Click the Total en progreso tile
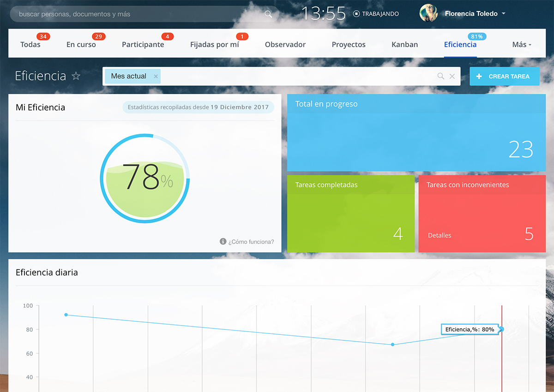The image size is (554, 392). pyautogui.click(x=416, y=133)
